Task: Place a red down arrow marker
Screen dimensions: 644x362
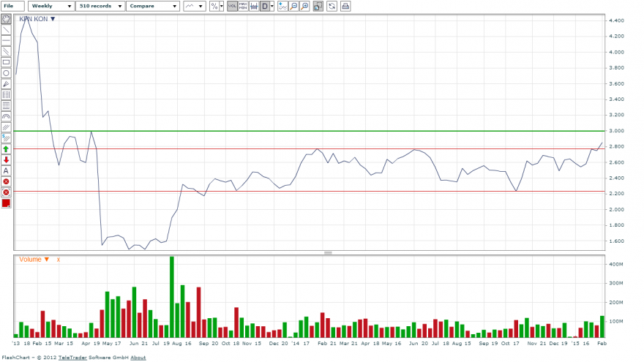Action: tap(6, 159)
